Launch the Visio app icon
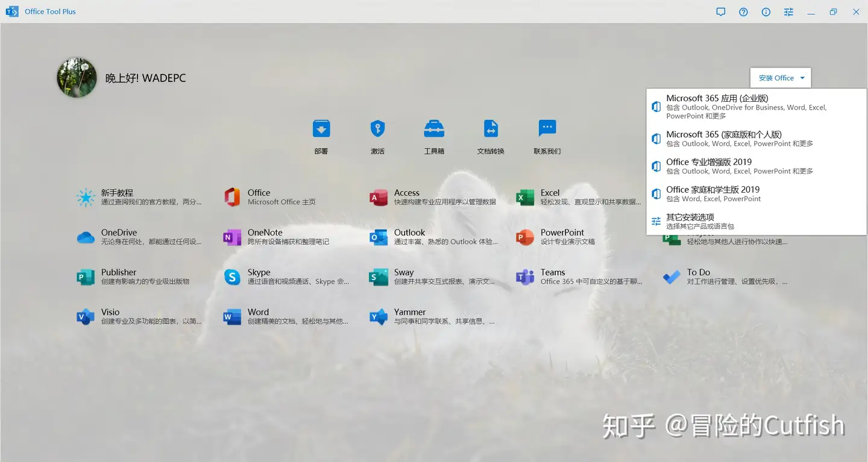This screenshot has width=868, height=462. tap(86, 317)
